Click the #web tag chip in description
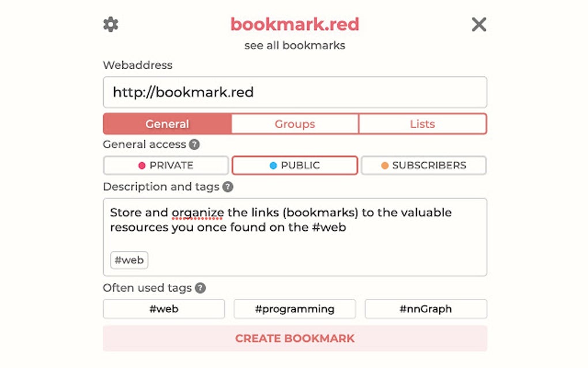 pos(129,260)
